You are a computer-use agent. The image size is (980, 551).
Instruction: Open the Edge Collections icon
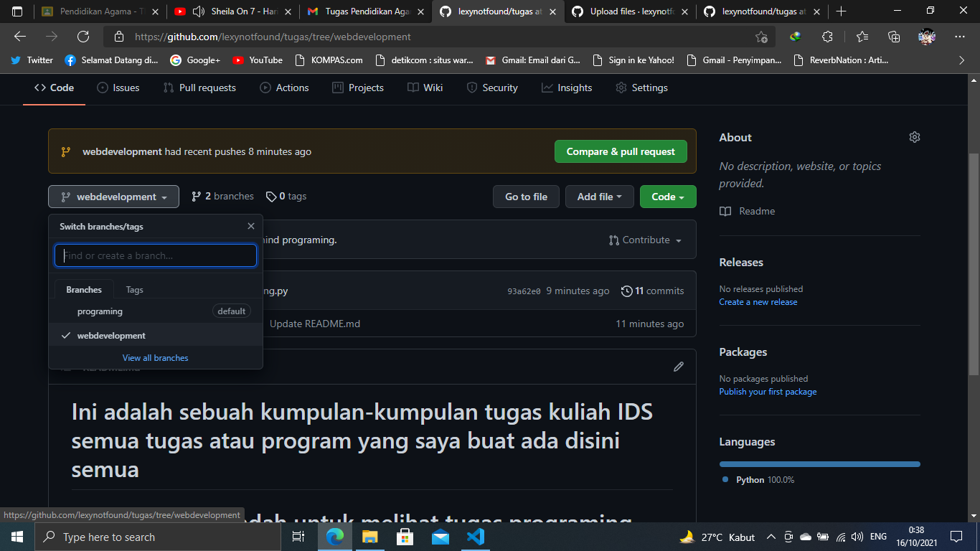tap(894, 37)
